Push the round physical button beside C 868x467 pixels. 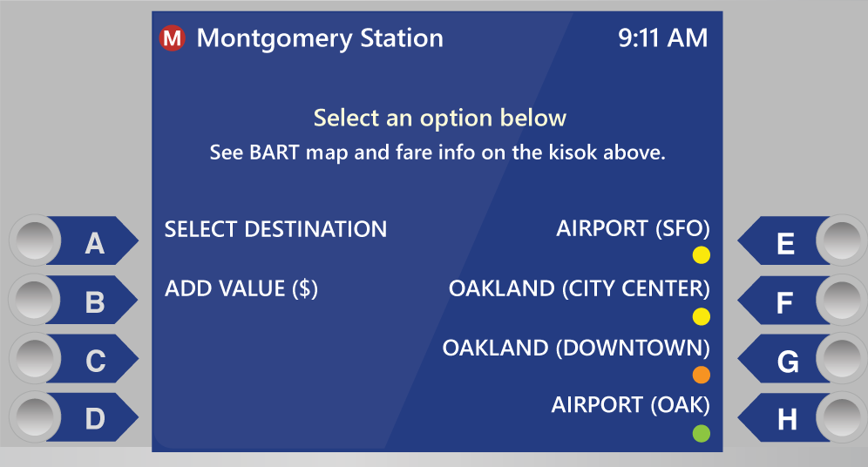[34, 358]
